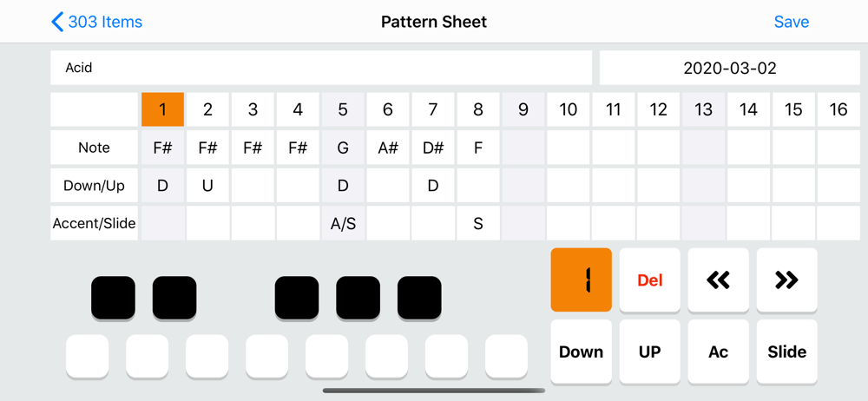
Task: Select step 1 column header
Action: [162, 109]
